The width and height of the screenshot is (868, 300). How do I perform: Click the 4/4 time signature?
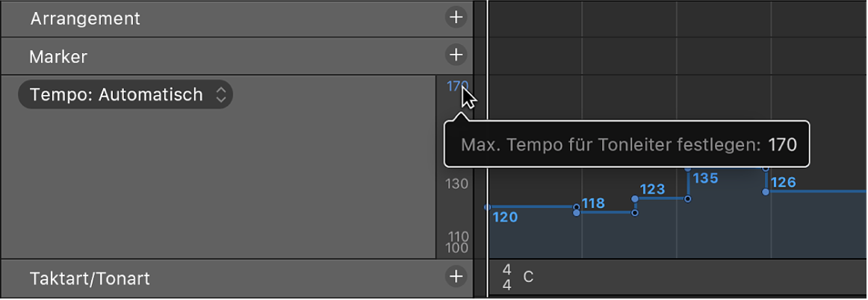[507, 277]
